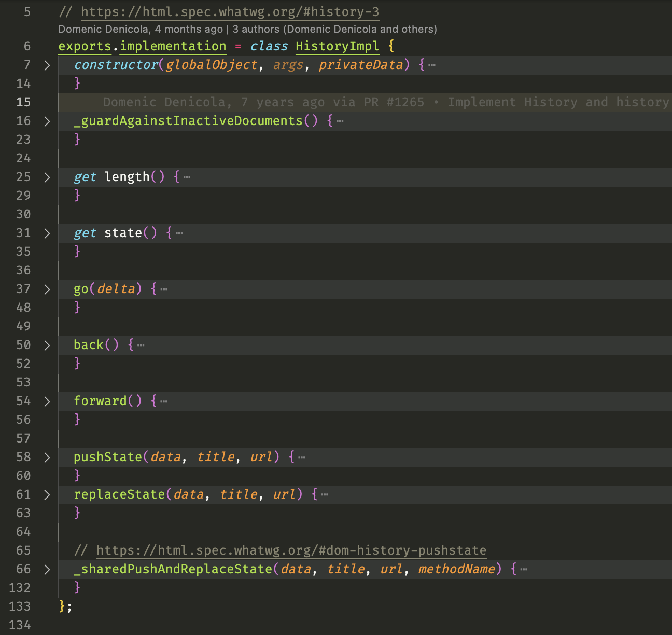Click line number 66 in the gutter
The width and height of the screenshot is (672, 635).
(x=23, y=569)
